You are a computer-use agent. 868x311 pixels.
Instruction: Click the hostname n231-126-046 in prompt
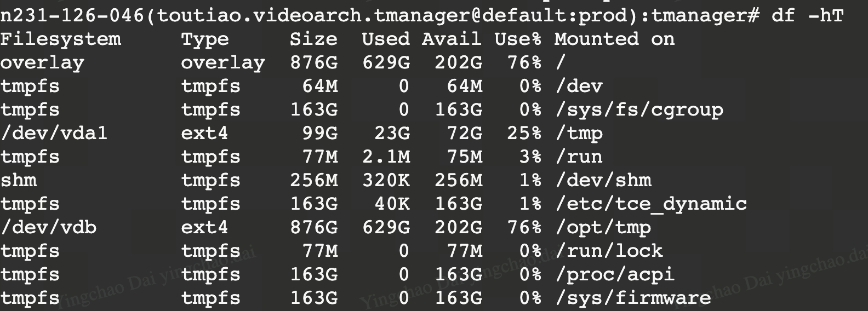[x=72, y=15]
